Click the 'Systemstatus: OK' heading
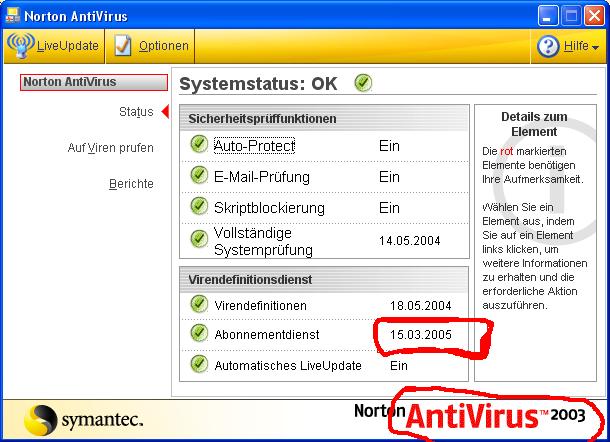 tap(258, 84)
